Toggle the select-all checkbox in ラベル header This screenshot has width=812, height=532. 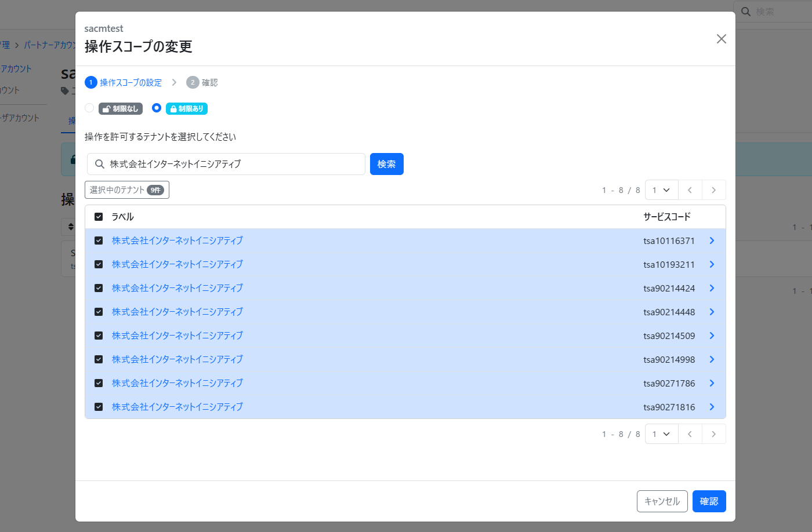(x=99, y=217)
